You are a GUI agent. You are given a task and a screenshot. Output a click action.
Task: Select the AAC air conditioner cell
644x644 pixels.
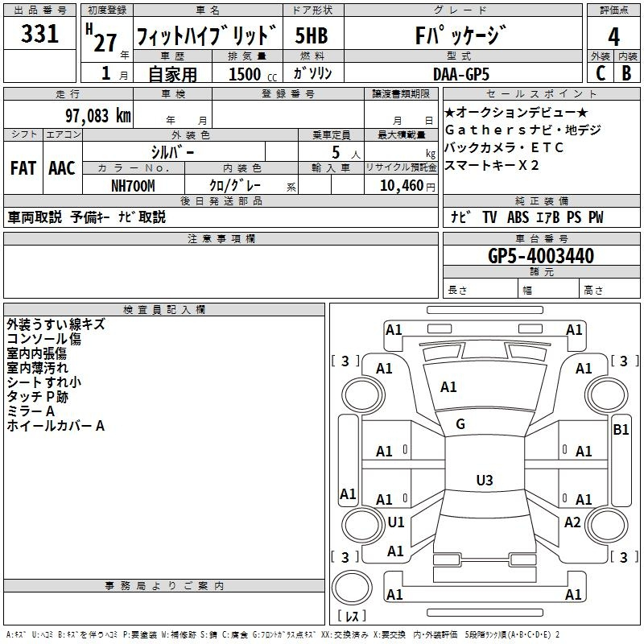[x=62, y=167]
